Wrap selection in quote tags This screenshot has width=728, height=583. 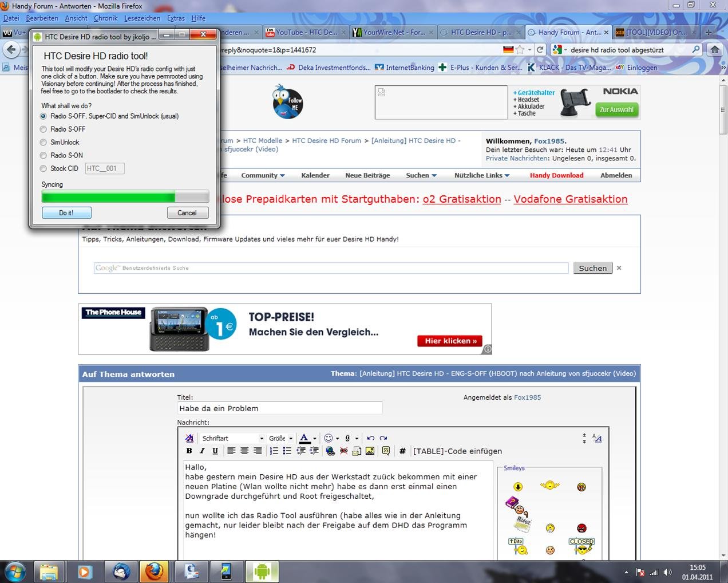pyautogui.click(x=386, y=451)
